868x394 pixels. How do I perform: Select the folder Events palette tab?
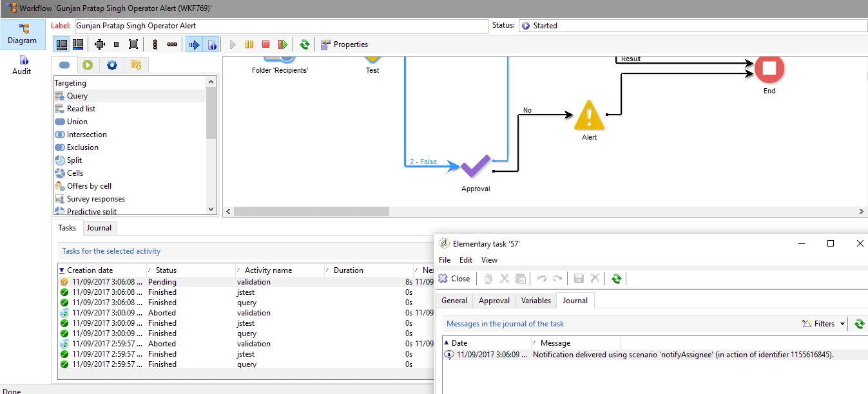(136, 65)
